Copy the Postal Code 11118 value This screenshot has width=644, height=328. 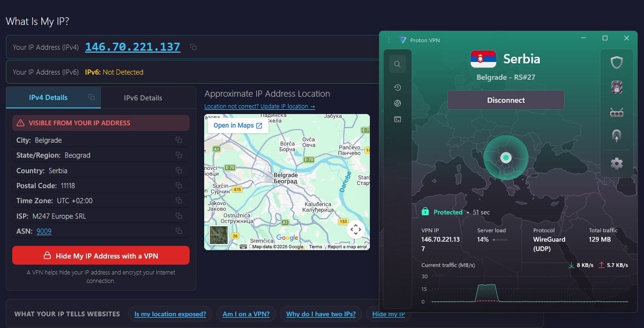179,185
